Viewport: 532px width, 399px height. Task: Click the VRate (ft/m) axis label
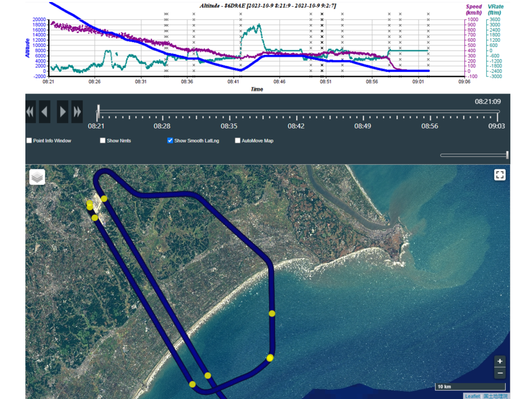click(495, 10)
